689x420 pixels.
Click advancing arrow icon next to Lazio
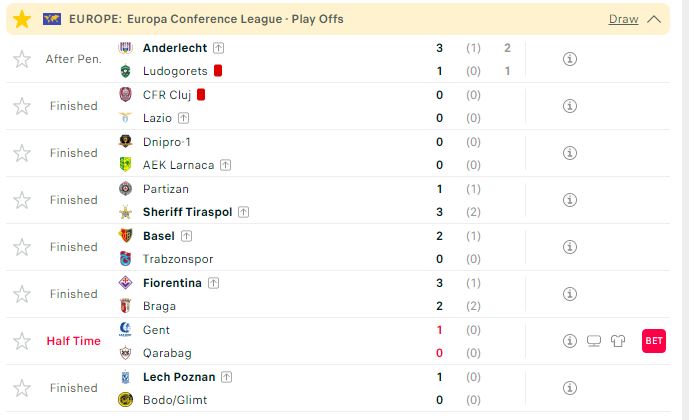pos(183,118)
